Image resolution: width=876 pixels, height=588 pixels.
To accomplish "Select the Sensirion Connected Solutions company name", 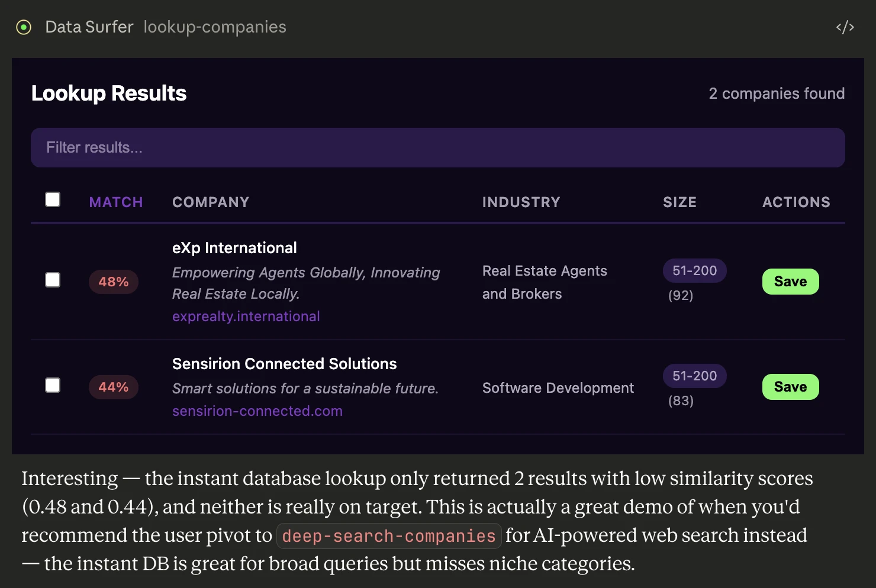I will pyautogui.click(x=284, y=364).
